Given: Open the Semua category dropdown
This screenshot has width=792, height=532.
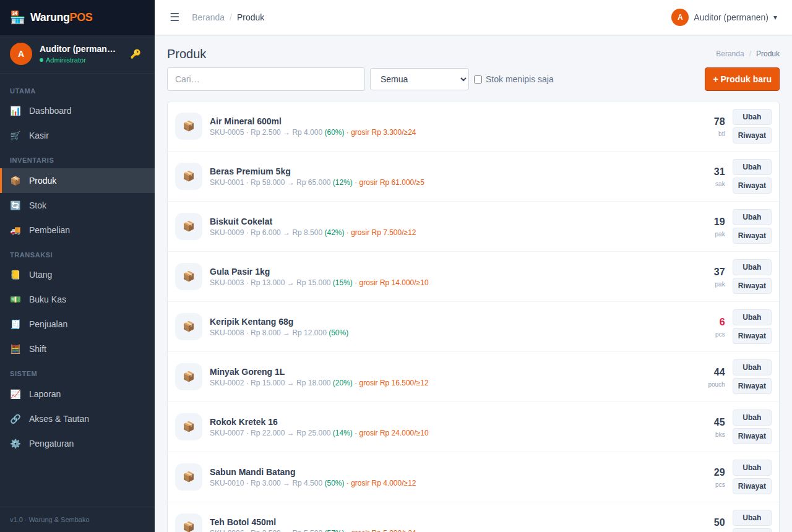Looking at the screenshot, I should click(420, 79).
